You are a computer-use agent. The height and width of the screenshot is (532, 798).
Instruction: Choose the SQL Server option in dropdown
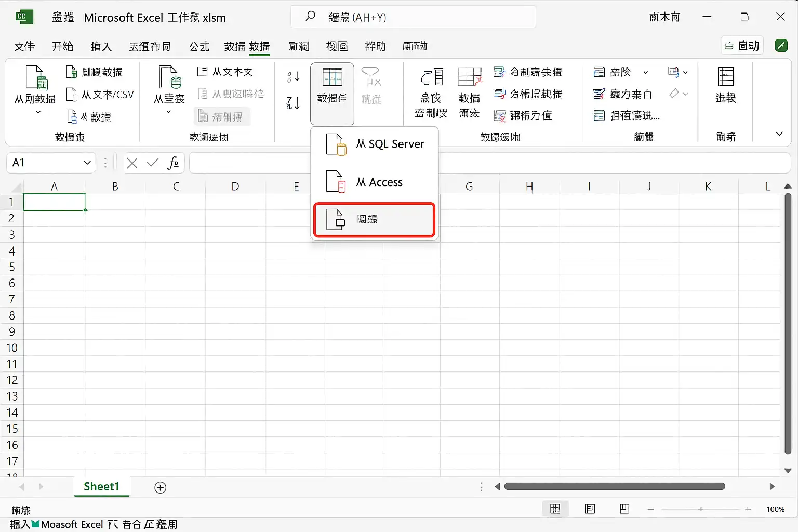click(375, 144)
